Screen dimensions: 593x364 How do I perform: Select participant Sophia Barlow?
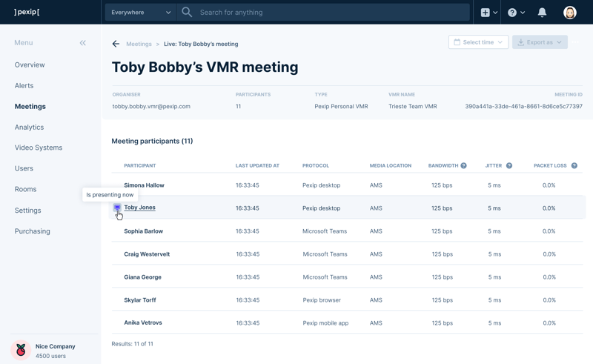(143, 231)
